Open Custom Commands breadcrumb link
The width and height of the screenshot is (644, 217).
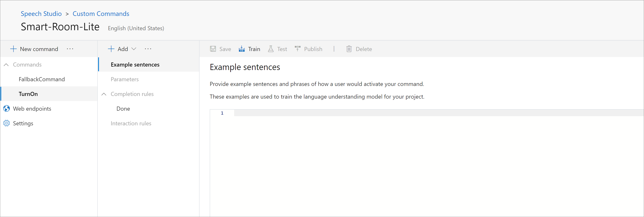101,14
